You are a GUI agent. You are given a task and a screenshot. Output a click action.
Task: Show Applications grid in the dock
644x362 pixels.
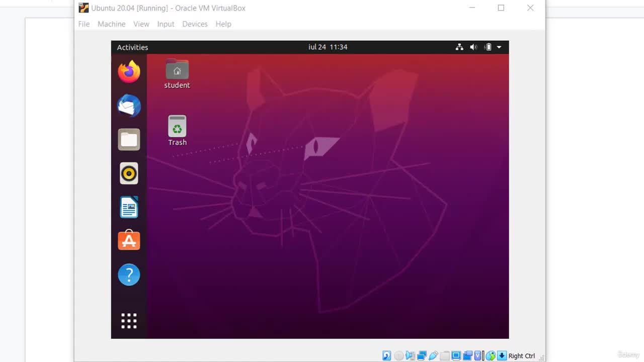click(x=129, y=321)
